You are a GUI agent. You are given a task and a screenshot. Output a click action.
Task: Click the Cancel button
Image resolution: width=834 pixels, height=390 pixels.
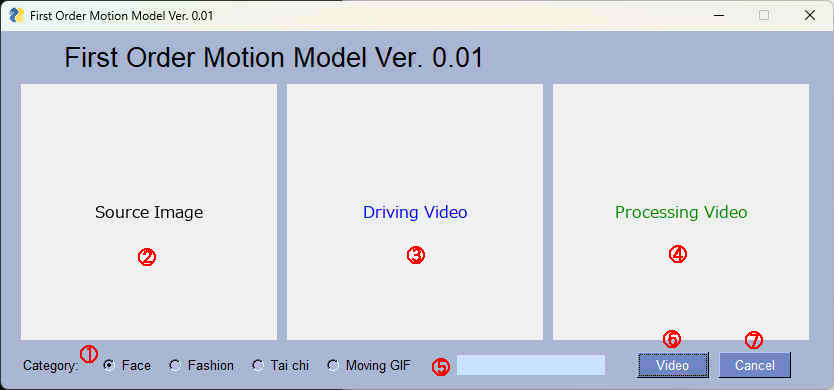click(755, 366)
